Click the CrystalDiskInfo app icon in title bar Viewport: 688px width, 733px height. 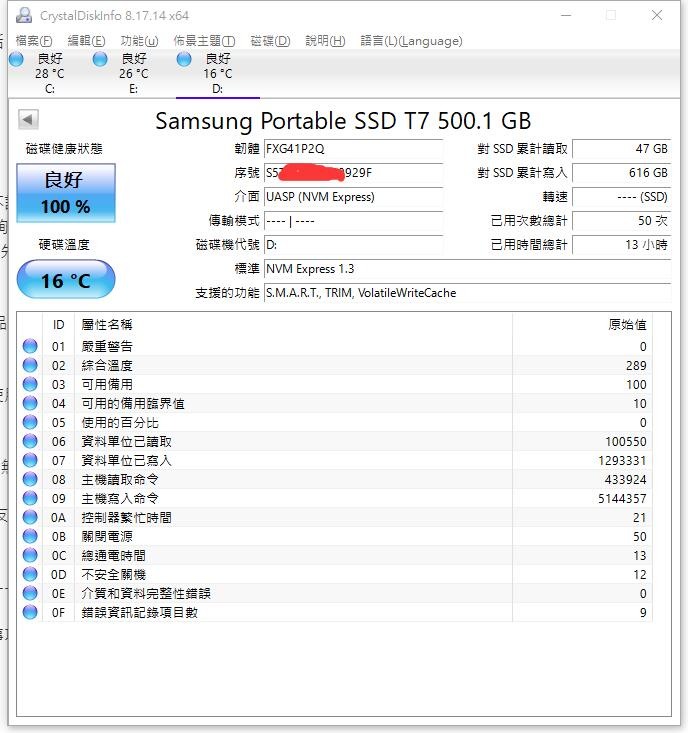pyautogui.click(x=24, y=15)
